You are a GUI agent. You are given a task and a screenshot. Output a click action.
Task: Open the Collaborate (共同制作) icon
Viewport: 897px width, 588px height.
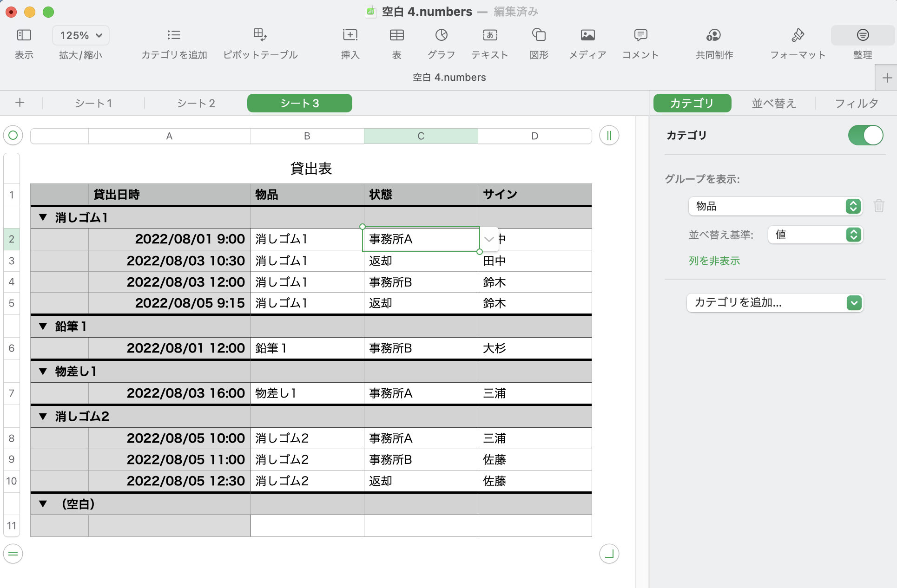713,35
